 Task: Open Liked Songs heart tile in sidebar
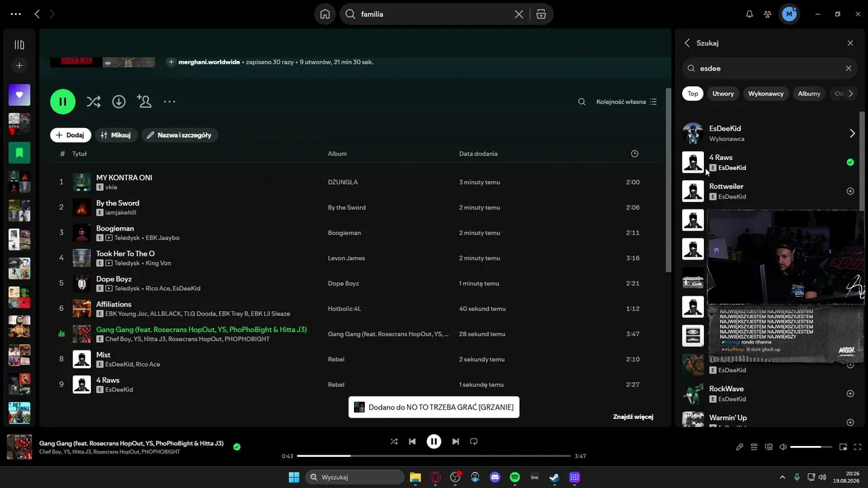(19, 95)
